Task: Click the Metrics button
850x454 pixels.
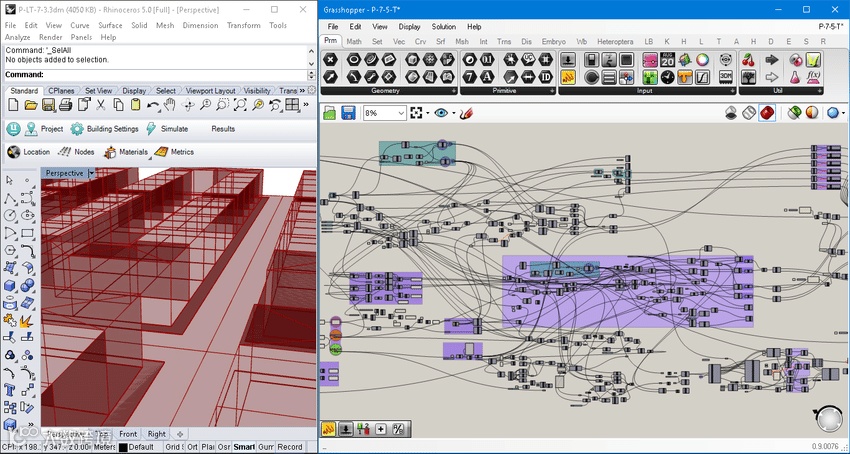Action: coord(174,152)
